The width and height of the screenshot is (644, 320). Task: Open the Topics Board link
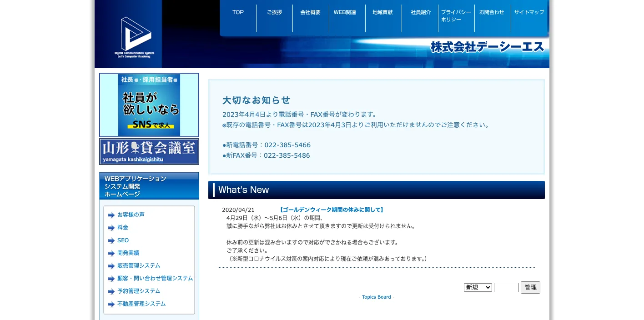377,297
